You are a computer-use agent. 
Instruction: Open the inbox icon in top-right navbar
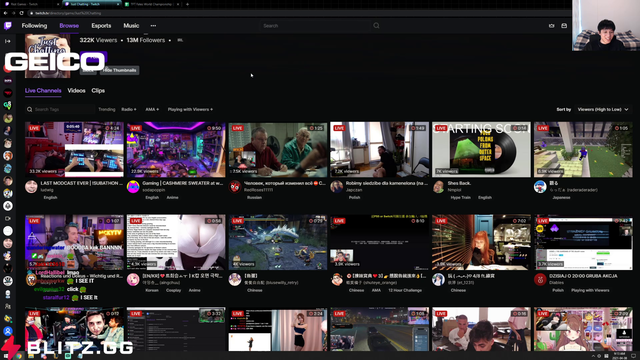point(564,26)
